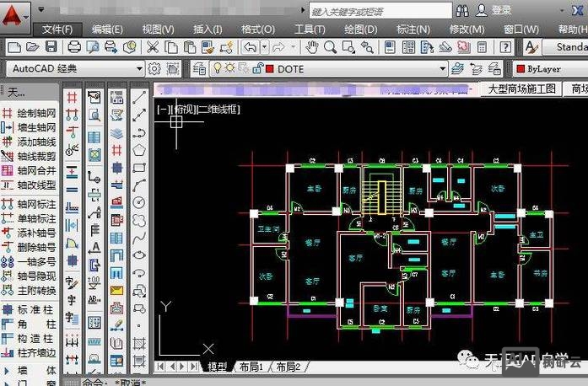Expand the DOTE layer dropdown list
The image size is (588, 386).
tap(443, 69)
